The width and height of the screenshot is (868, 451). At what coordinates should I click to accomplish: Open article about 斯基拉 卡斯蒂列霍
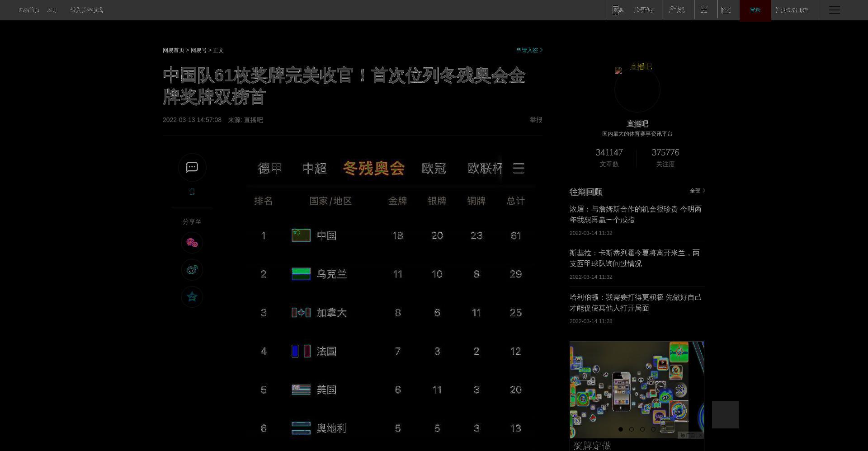click(x=635, y=258)
